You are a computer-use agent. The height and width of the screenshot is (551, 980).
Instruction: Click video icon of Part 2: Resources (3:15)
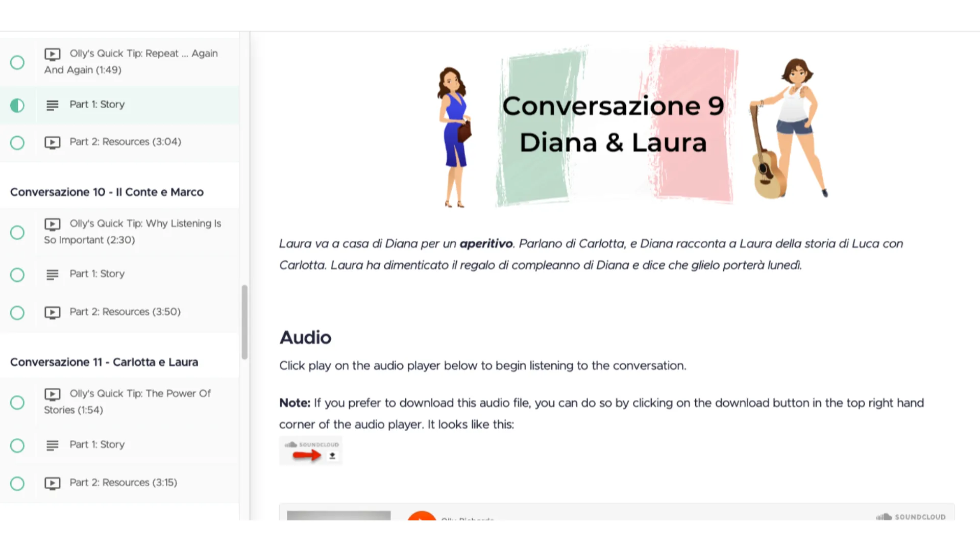click(52, 483)
